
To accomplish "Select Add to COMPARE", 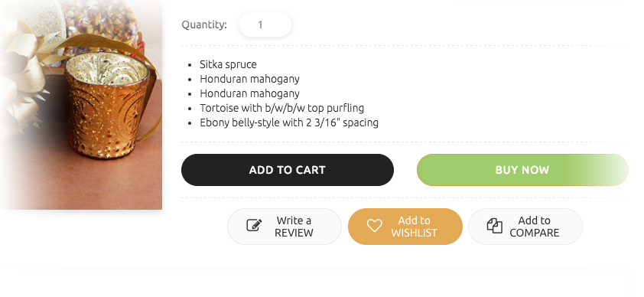I will click(525, 227).
